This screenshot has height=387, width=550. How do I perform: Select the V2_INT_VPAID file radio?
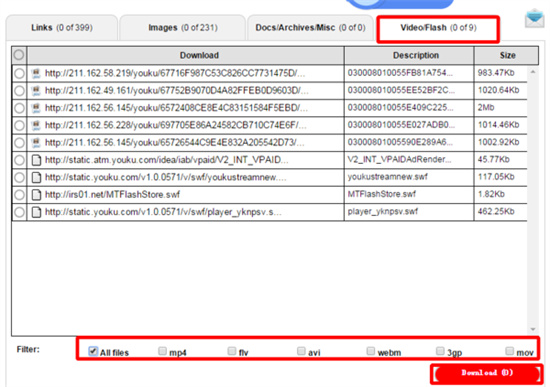tap(19, 160)
